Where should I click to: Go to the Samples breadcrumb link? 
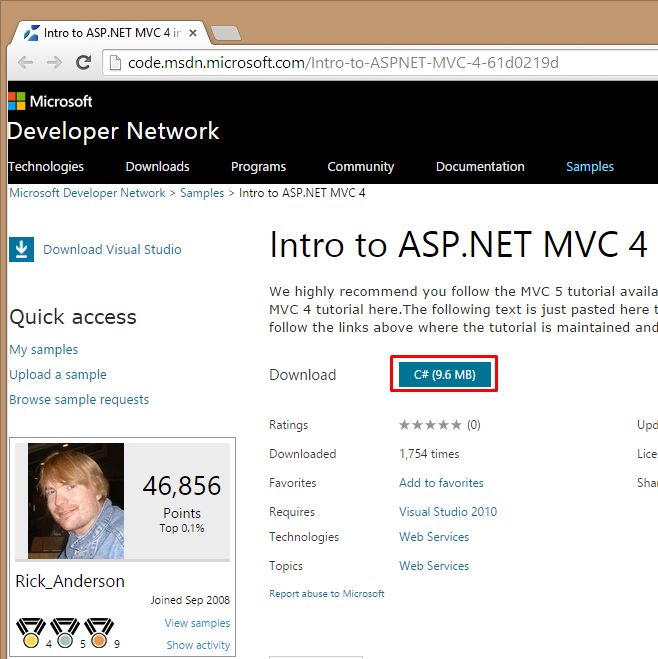click(x=202, y=193)
